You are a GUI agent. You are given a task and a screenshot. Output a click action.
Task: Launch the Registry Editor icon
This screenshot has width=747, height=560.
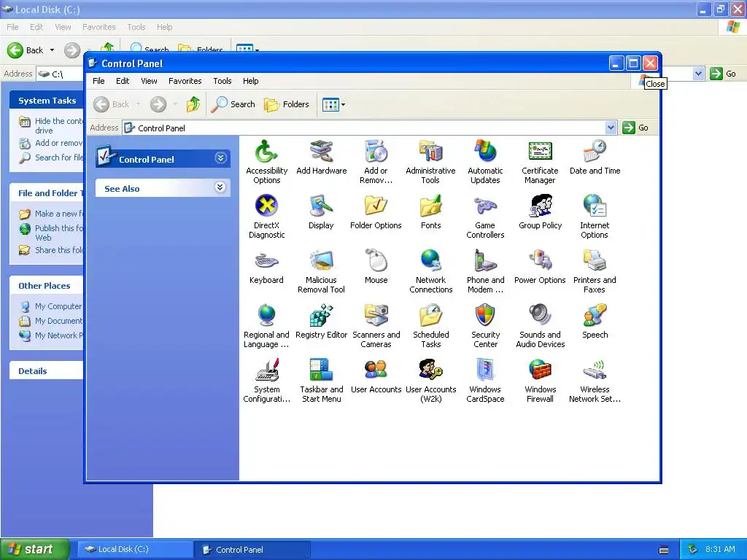click(x=321, y=316)
